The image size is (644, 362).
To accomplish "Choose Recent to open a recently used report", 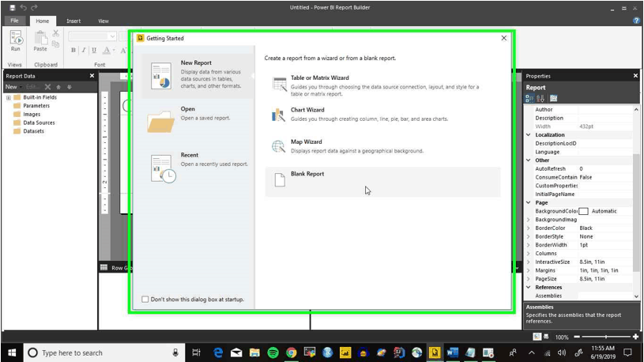I will point(197,166).
